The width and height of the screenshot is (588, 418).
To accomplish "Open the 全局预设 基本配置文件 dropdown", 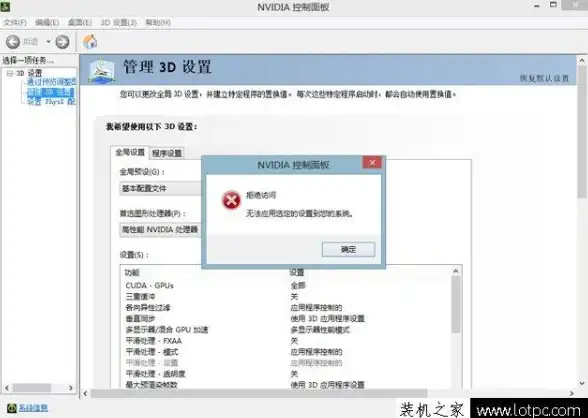I will pos(161,188).
